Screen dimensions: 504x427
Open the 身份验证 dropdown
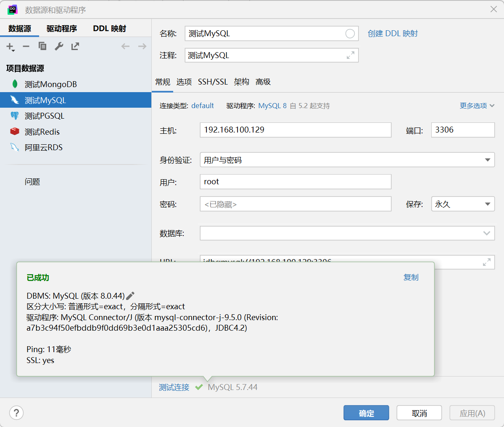click(347, 159)
